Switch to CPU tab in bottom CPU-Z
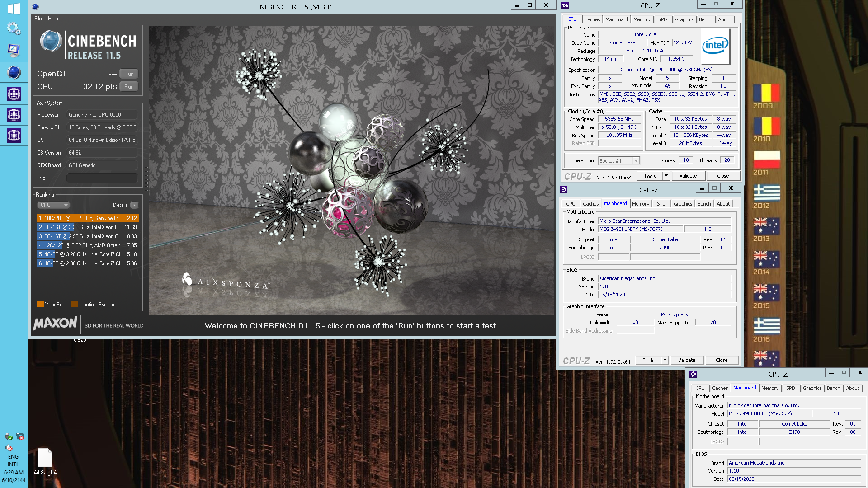Viewport: 868px width, 488px height. [x=700, y=388]
